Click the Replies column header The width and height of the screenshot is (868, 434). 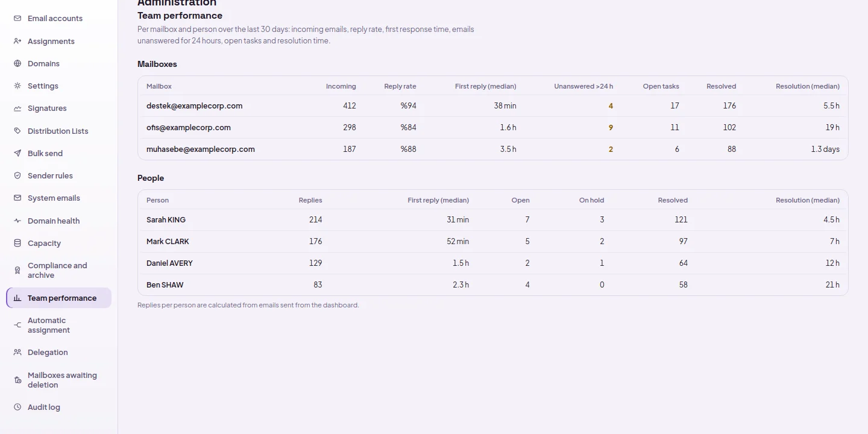[x=310, y=200]
